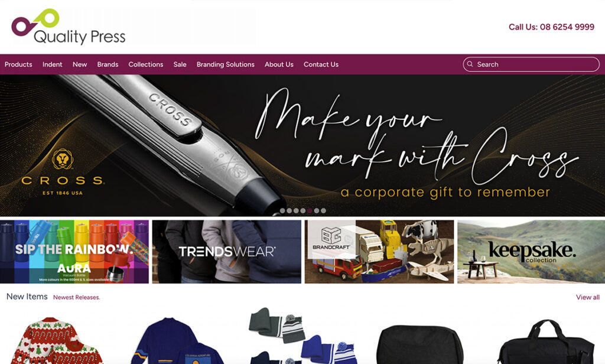Focus the Search input field
Screen dimensions: 605x364
531,64
